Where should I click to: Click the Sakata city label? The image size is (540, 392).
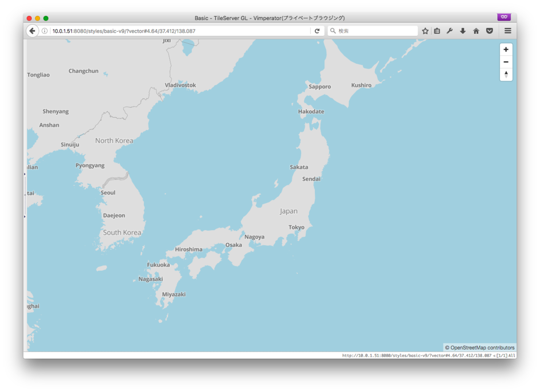coord(299,167)
